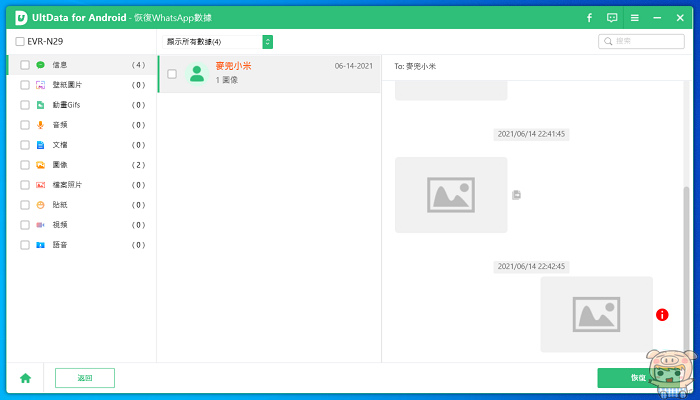Check the 音頻 audio category checkbox
The image size is (700, 400).
[x=25, y=125]
